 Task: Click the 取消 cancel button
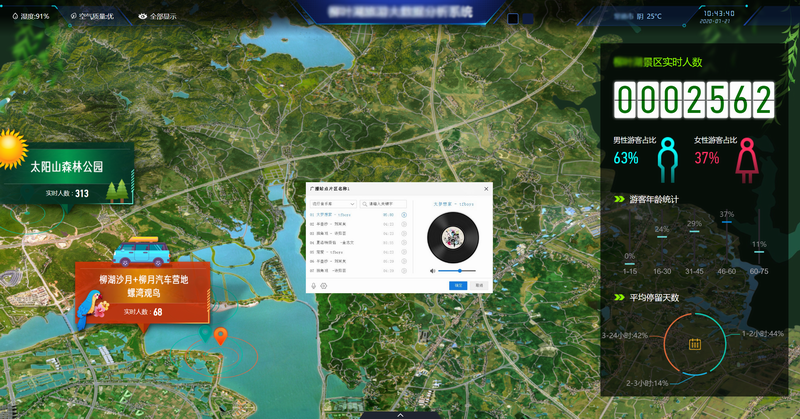pyautogui.click(x=480, y=285)
